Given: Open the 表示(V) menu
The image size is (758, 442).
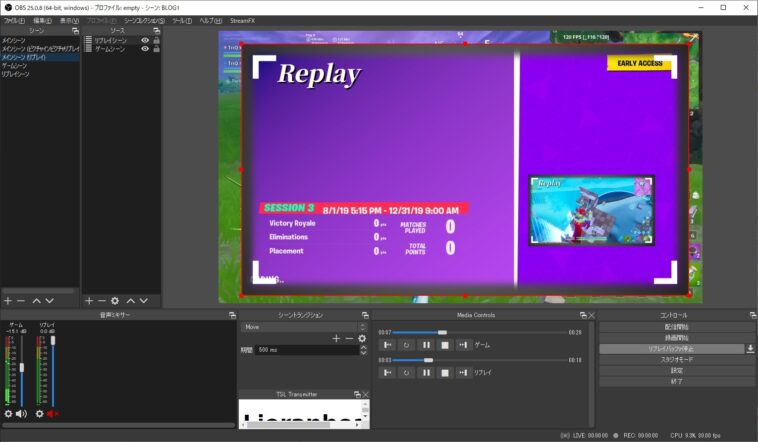Looking at the screenshot, I should [x=69, y=21].
